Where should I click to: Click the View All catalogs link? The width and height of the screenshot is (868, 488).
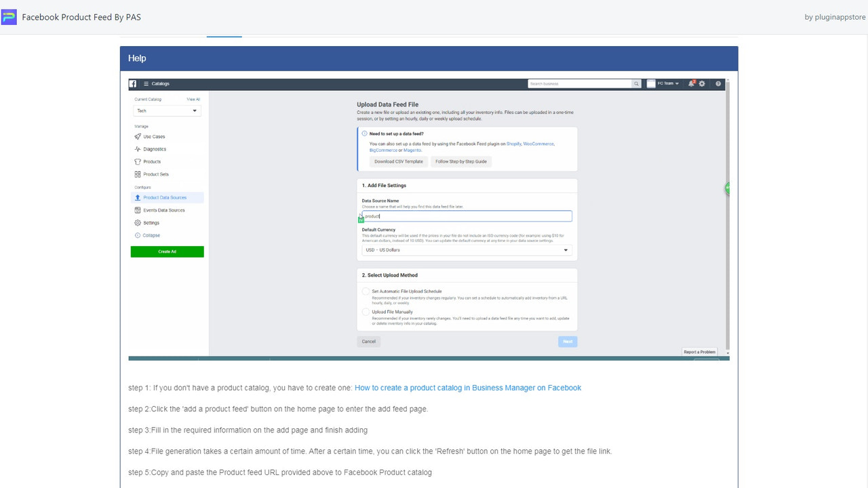pyautogui.click(x=193, y=99)
